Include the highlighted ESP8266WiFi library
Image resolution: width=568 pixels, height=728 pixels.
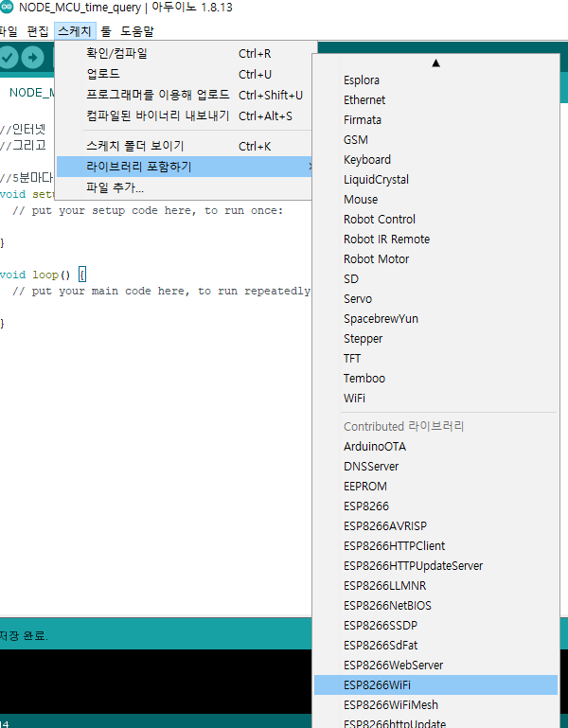[435, 685]
